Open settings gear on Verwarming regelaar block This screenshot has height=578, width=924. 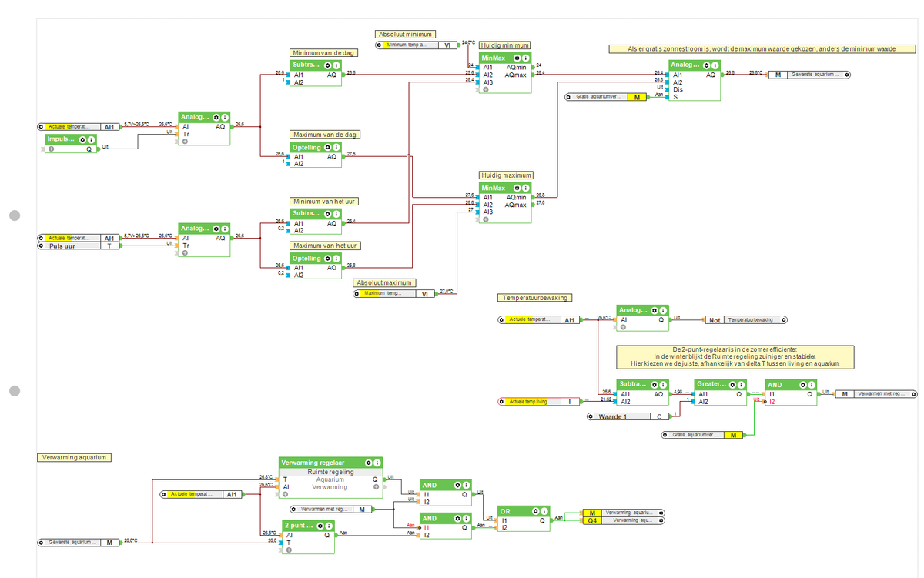point(369,463)
